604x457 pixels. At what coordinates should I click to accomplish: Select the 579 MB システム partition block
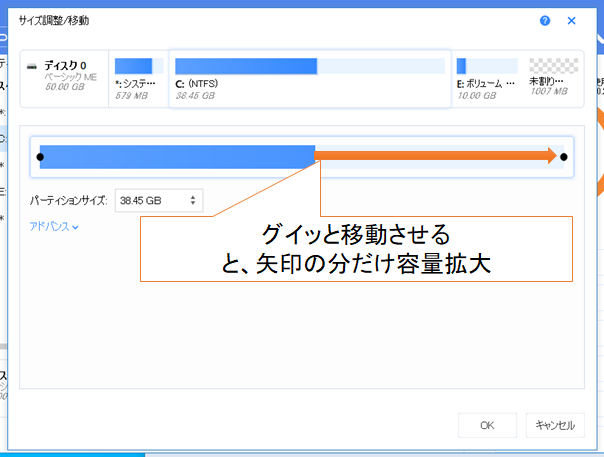(x=139, y=79)
